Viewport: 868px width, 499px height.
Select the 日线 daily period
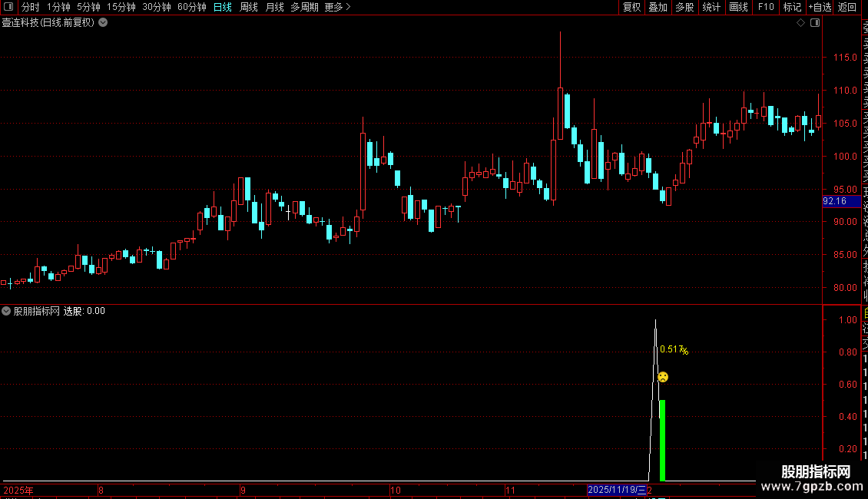[223, 7]
